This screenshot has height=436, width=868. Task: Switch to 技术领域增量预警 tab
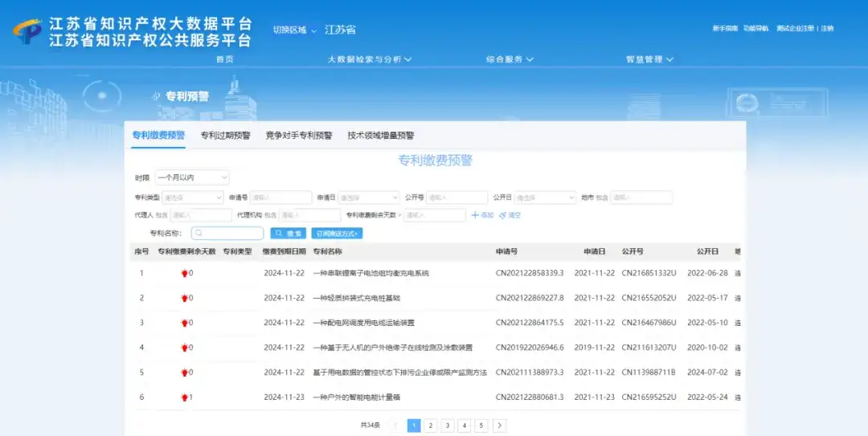pos(381,136)
